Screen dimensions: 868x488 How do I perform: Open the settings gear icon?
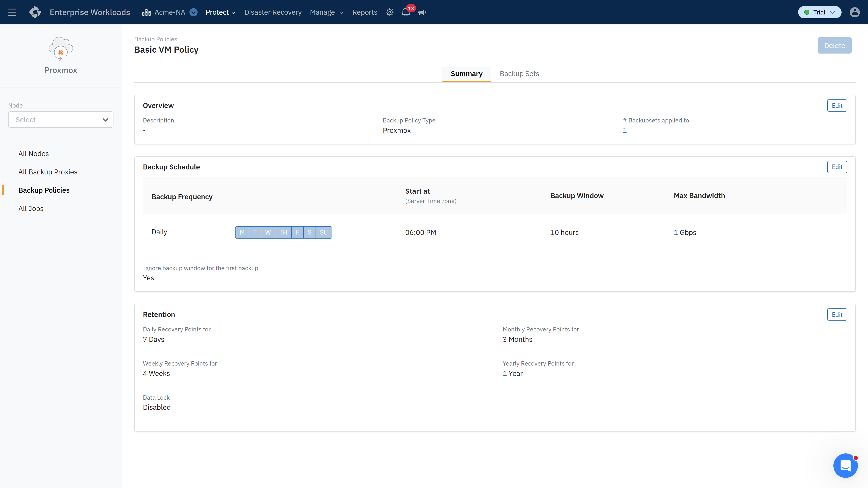pos(389,12)
